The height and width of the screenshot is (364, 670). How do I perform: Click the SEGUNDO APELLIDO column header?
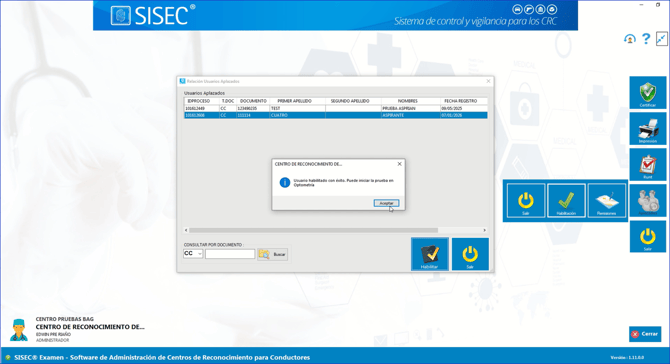[353, 101]
